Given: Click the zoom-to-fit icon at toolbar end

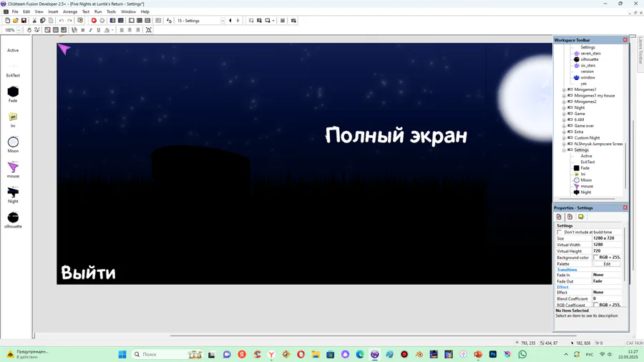Looking at the screenshot, I should point(149,30).
